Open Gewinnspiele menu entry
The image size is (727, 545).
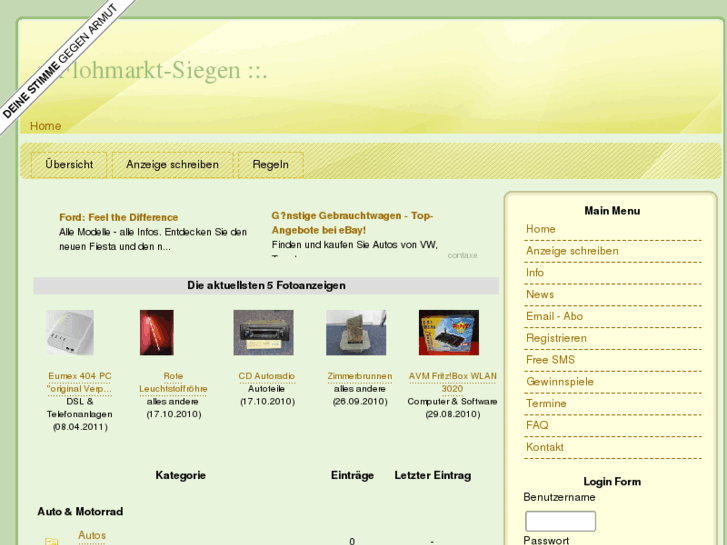tap(560, 382)
